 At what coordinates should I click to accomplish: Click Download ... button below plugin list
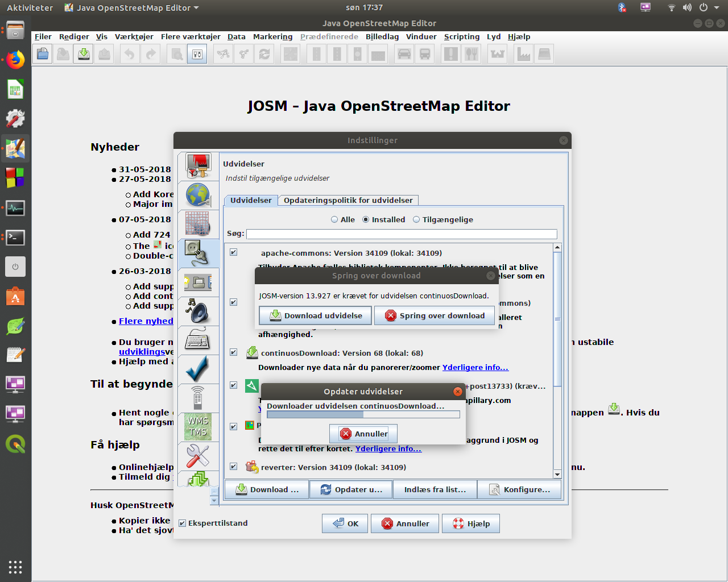(267, 489)
